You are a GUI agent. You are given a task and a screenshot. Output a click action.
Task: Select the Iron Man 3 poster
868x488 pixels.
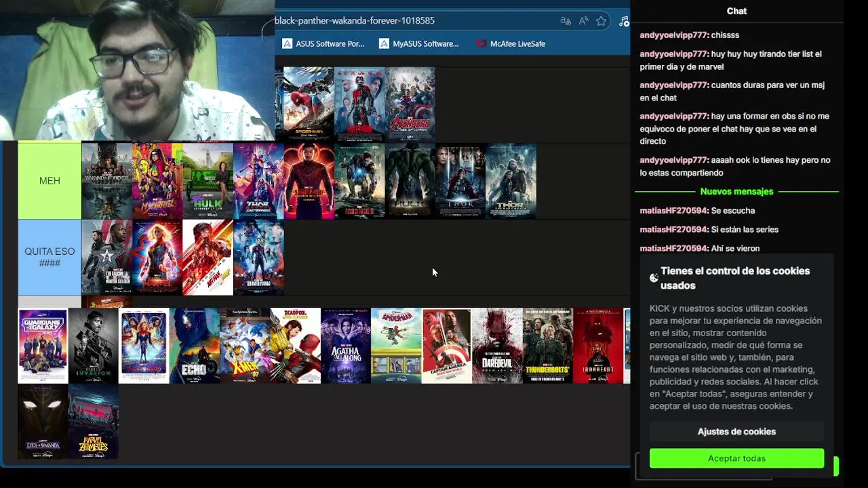[359, 181]
